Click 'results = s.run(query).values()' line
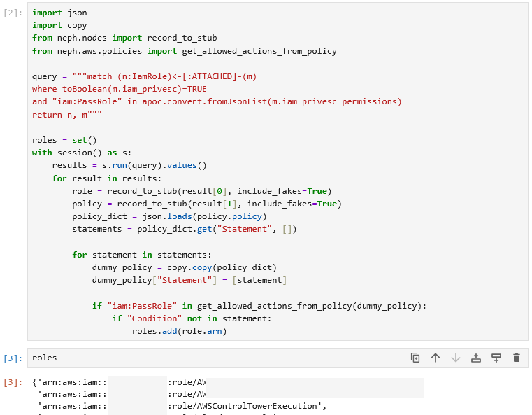This screenshot has width=532, height=415. (129, 165)
